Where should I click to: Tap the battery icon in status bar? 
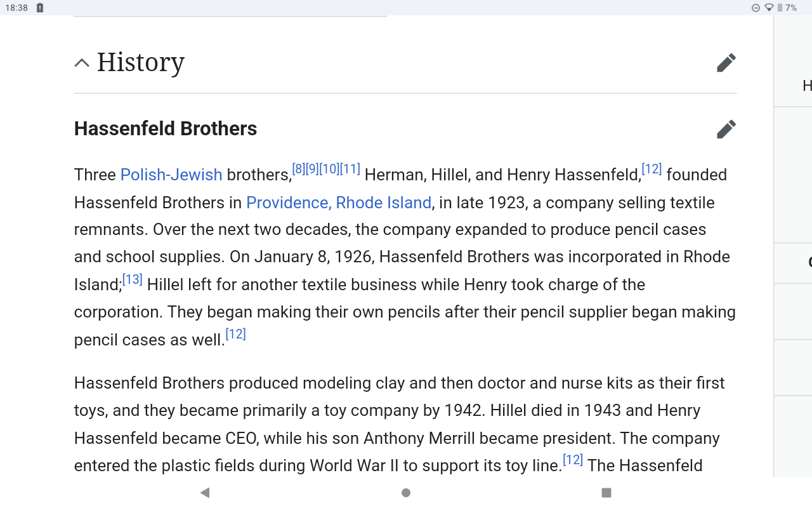click(780, 8)
